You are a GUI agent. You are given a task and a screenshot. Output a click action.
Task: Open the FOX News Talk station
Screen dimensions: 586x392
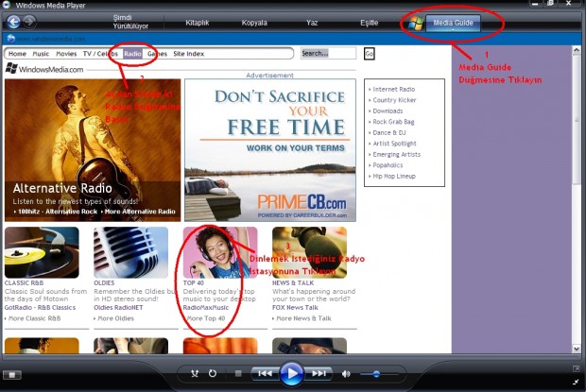coord(295,308)
